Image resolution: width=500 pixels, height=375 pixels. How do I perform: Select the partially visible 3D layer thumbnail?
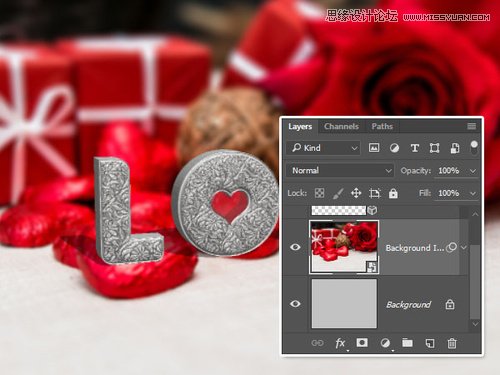click(339, 210)
